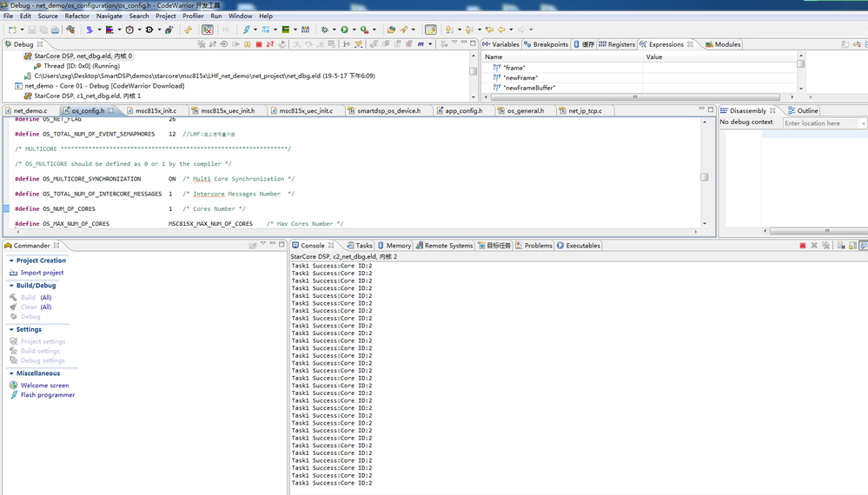Screen dimensions: 868x495
Task: Switch to the Breakpoints tab
Action: tap(546, 44)
